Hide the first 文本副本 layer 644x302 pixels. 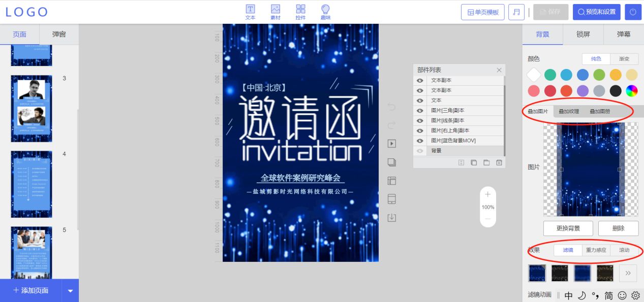coord(420,80)
